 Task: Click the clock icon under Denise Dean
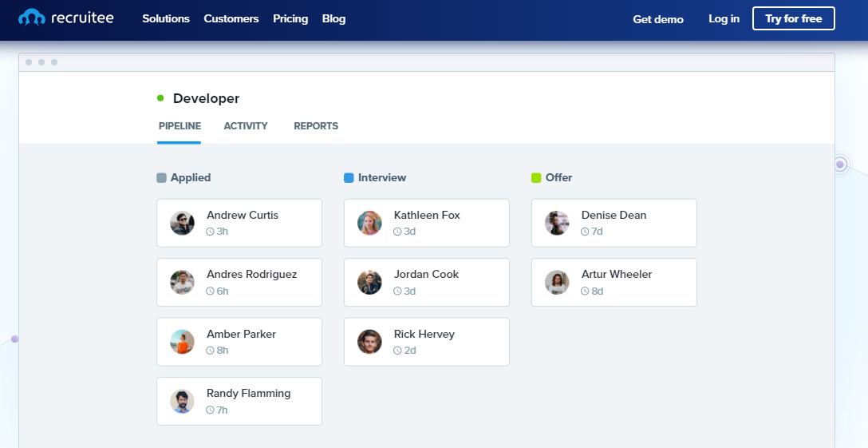(585, 232)
